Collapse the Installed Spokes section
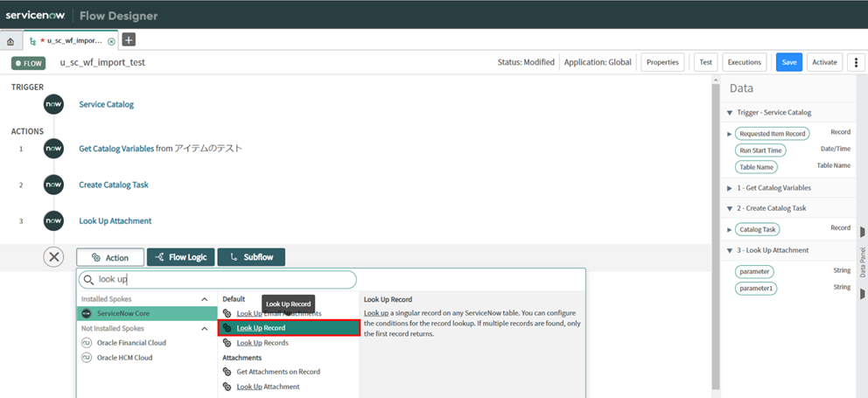Screen dimensions: 868x398 point(204,299)
